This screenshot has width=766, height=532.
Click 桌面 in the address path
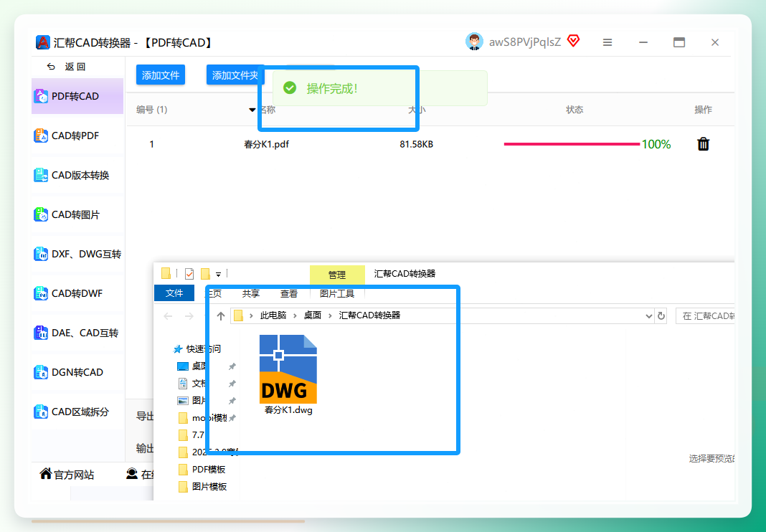[x=312, y=315]
